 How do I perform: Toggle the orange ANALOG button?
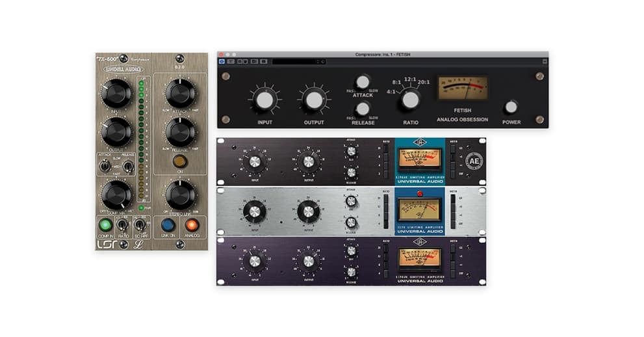point(192,225)
